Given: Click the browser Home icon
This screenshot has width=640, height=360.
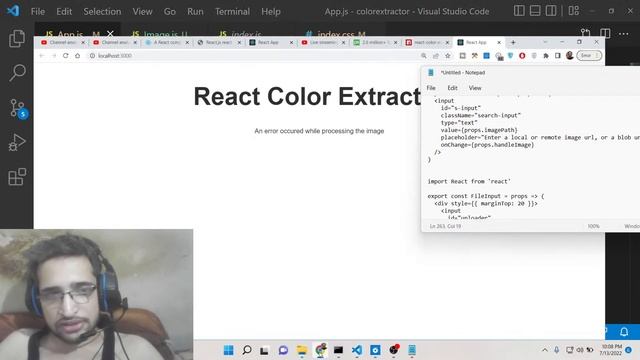Looking at the screenshot, I should [x=78, y=56].
